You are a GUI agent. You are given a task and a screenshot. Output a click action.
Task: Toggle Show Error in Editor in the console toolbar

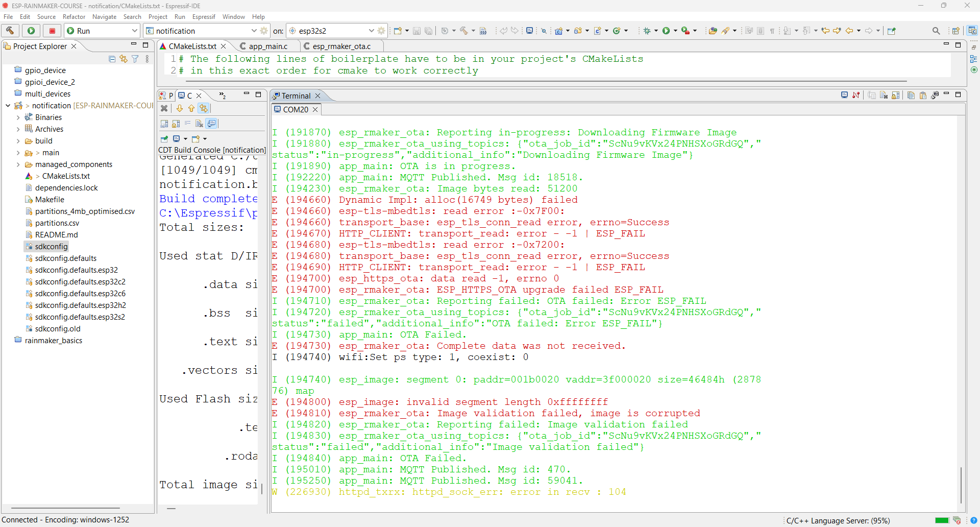point(204,108)
